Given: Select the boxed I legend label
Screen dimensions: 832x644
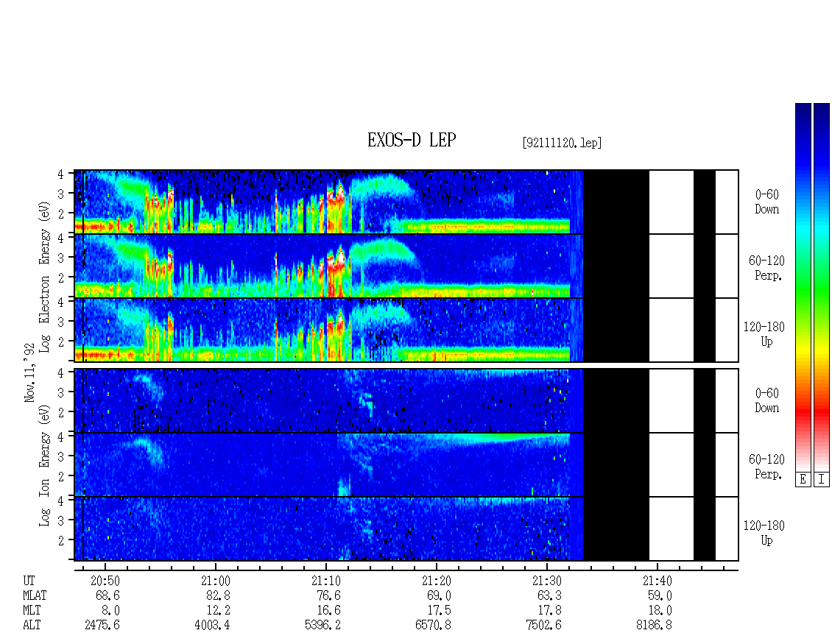Looking at the screenshot, I should 822,480.
